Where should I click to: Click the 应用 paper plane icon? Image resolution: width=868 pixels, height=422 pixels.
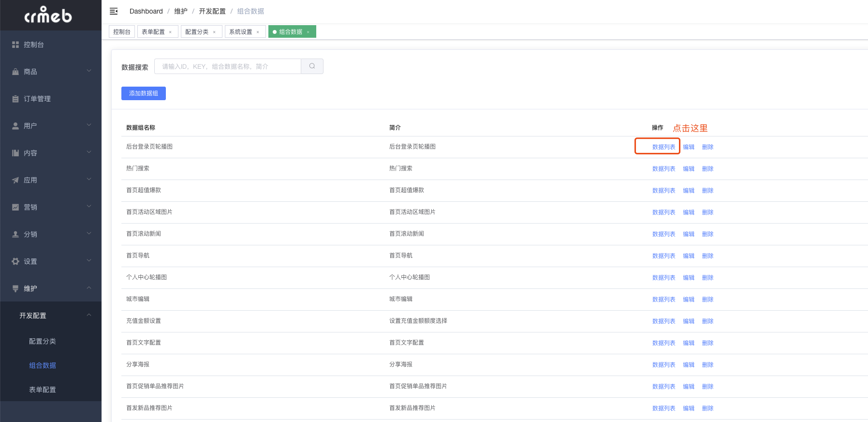pyautogui.click(x=15, y=180)
